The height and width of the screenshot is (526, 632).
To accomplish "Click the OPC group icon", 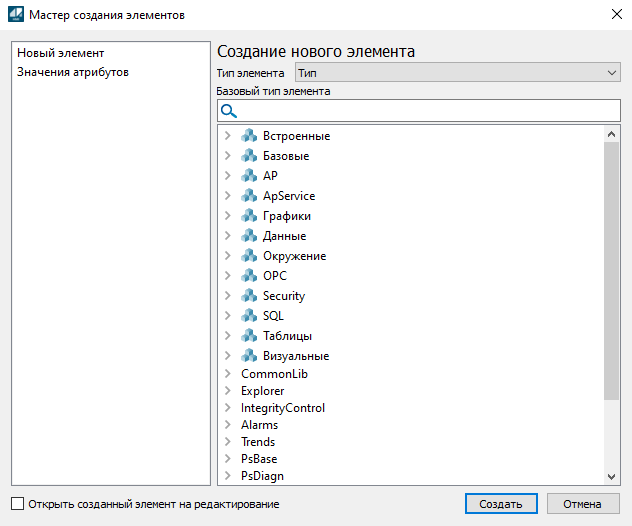I will coord(249,276).
